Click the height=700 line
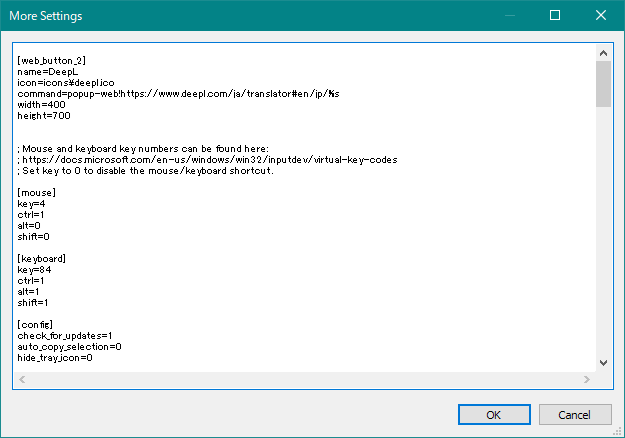This screenshot has height=438, width=625. tap(44, 116)
